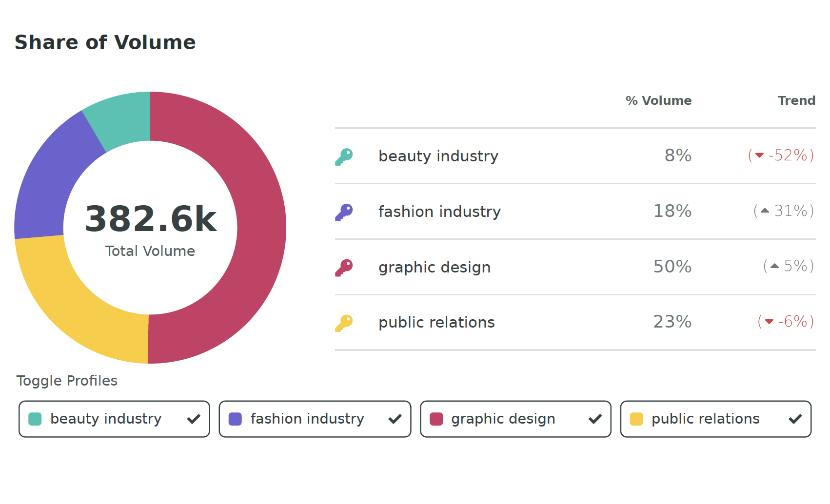Toggle the fashion industry profile checkmark

395,419
